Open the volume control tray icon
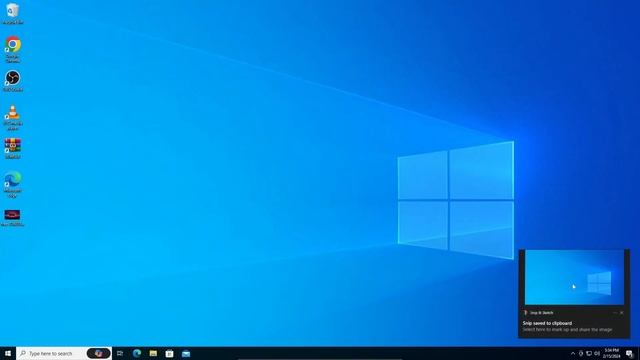The height and width of the screenshot is (360, 640). 597,353
